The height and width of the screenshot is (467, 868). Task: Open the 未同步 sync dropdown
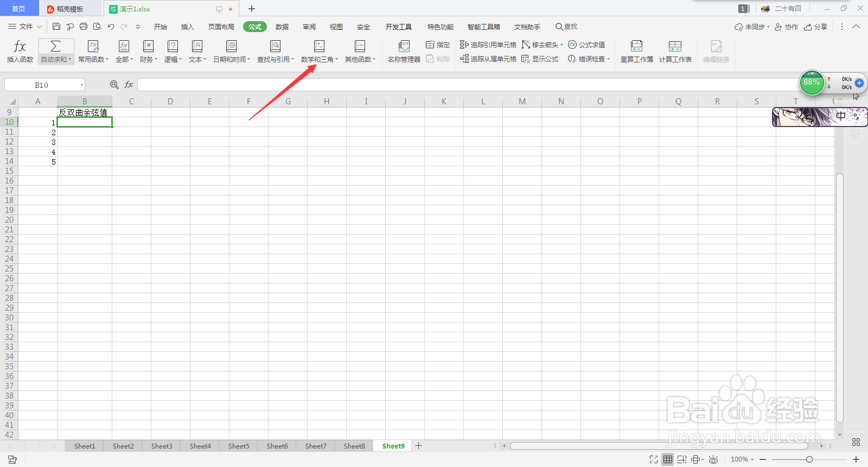[x=752, y=27]
